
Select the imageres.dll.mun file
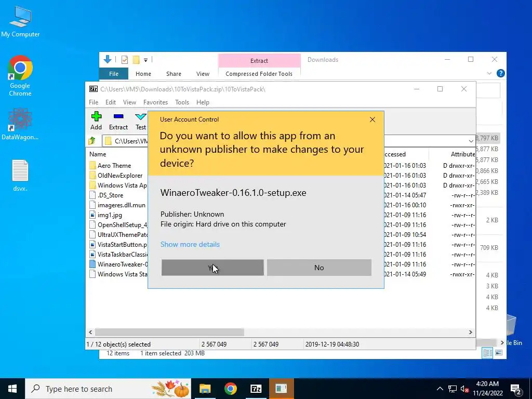pyautogui.click(x=121, y=205)
